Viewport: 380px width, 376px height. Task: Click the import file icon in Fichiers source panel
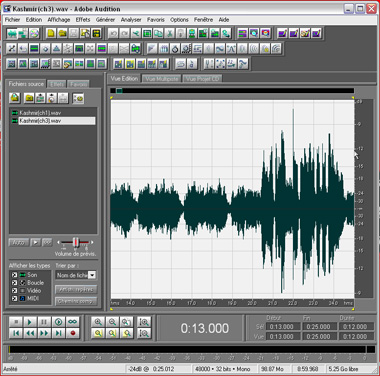(15, 98)
